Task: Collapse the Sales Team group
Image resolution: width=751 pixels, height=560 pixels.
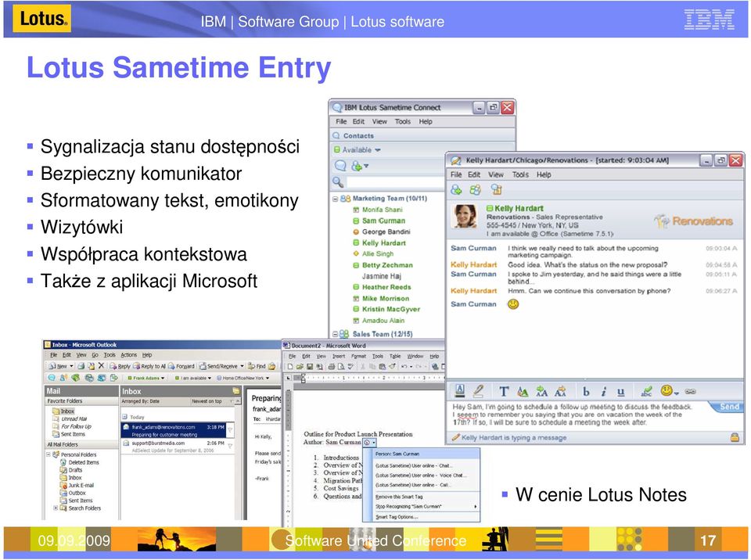Action: (336, 334)
